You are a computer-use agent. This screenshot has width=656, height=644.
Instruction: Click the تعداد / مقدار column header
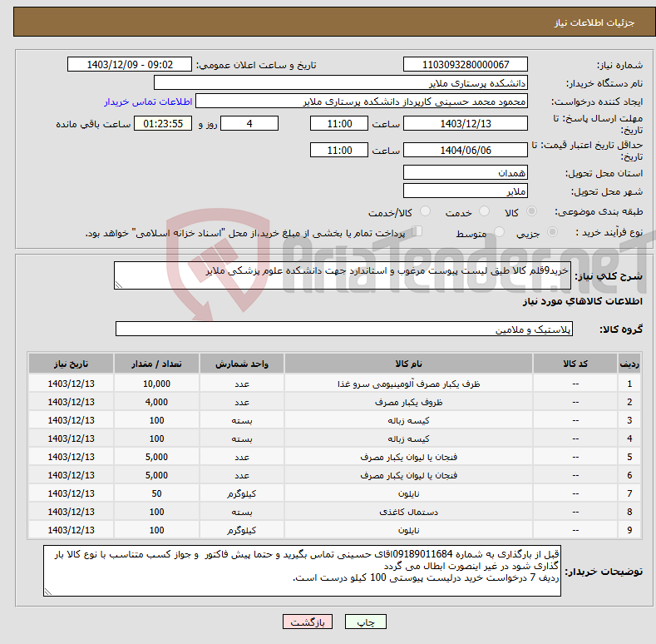coord(156,364)
